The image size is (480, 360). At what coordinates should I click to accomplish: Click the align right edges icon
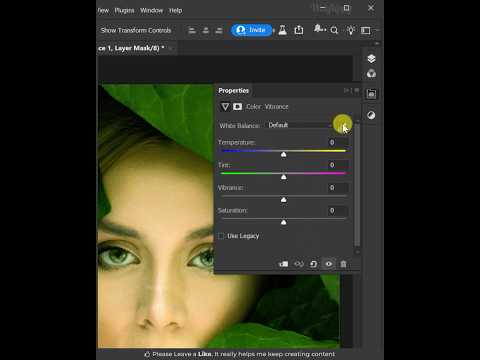click(x=219, y=31)
